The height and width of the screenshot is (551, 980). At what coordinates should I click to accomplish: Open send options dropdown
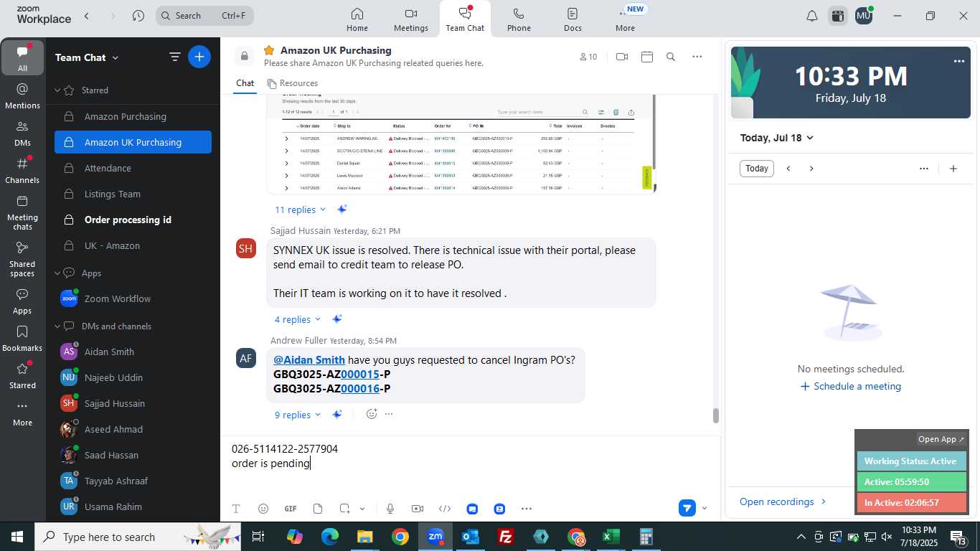pyautogui.click(x=704, y=508)
